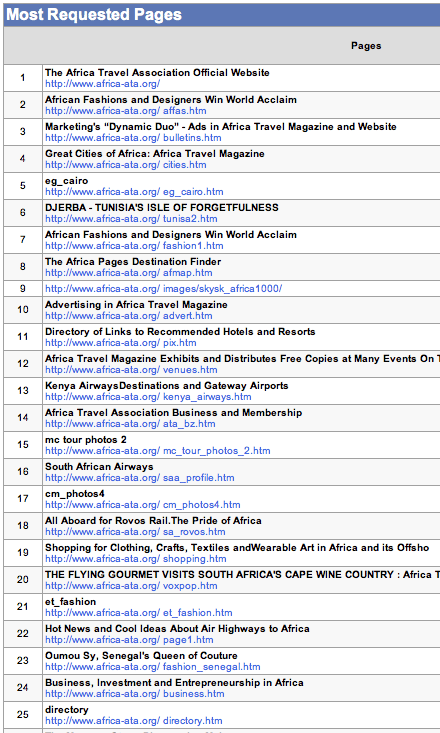Viewport: 440px width, 733px height.
Task: Click the 'Pages' column header
Action: point(366,46)
